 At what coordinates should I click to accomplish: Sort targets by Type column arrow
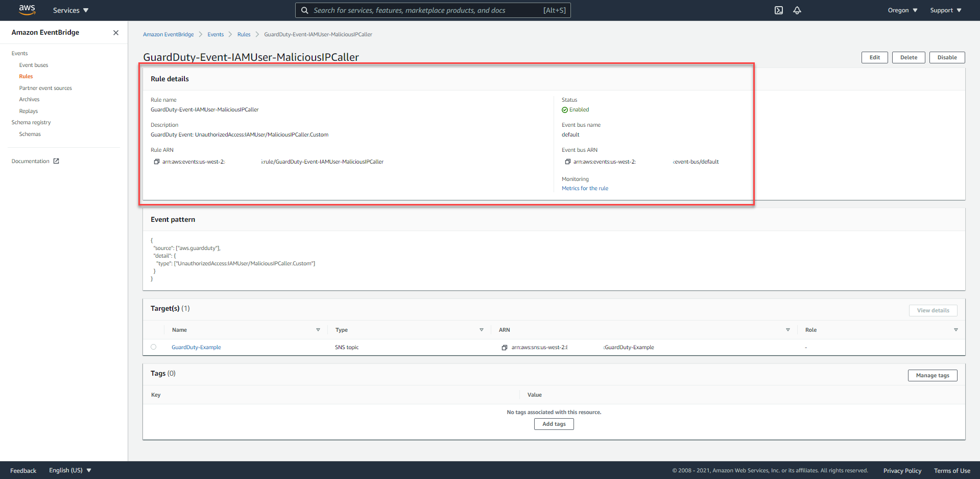point(482,330)
